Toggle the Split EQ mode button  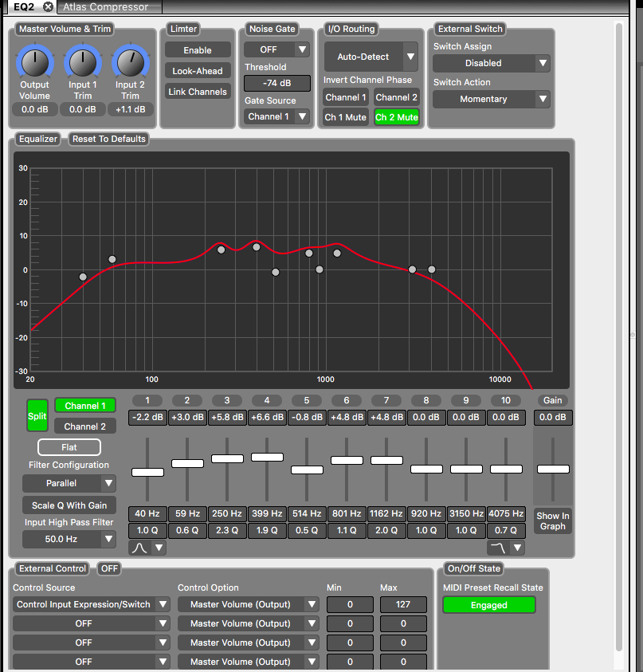37,415
